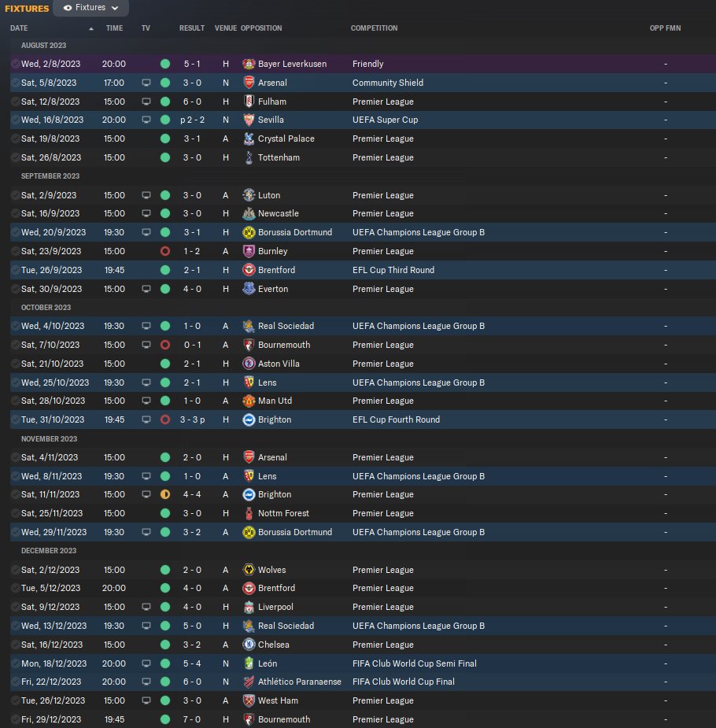Click the Nottm Forest club badge
This screenshot has width=716, height=728.
(249, 513)
